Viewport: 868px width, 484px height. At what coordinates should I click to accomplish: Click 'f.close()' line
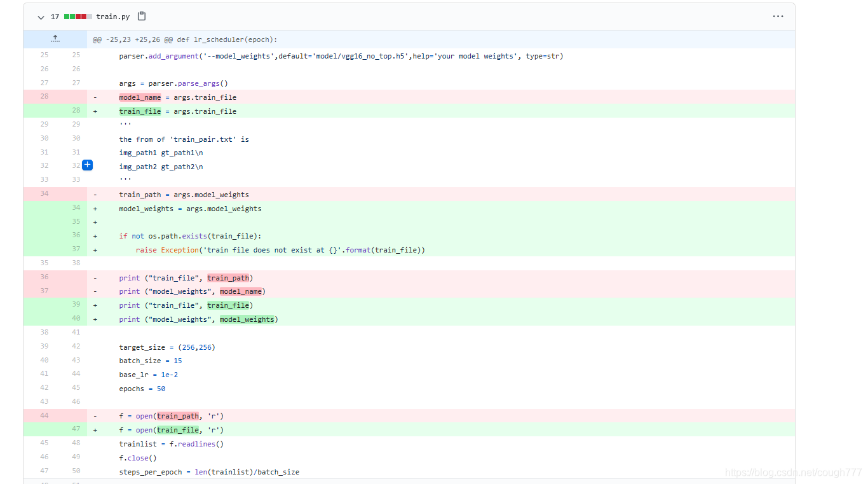point(137,458)
